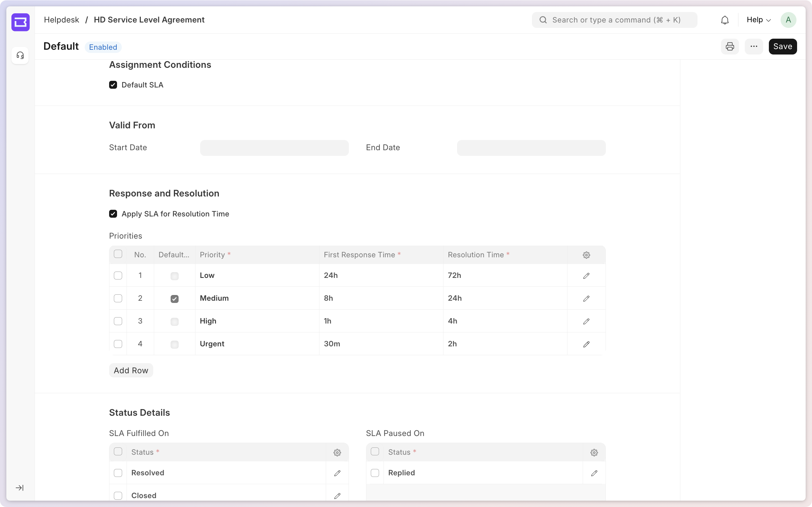The height and width of the screenshot is (507, 812).
Task: Click the print icon button
Action: 730,47
